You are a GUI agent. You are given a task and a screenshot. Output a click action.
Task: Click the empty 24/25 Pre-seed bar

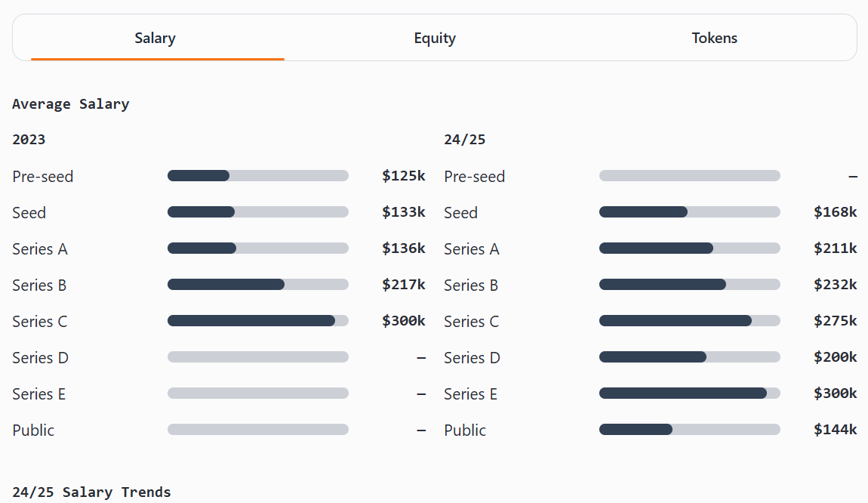coord(689,176)
